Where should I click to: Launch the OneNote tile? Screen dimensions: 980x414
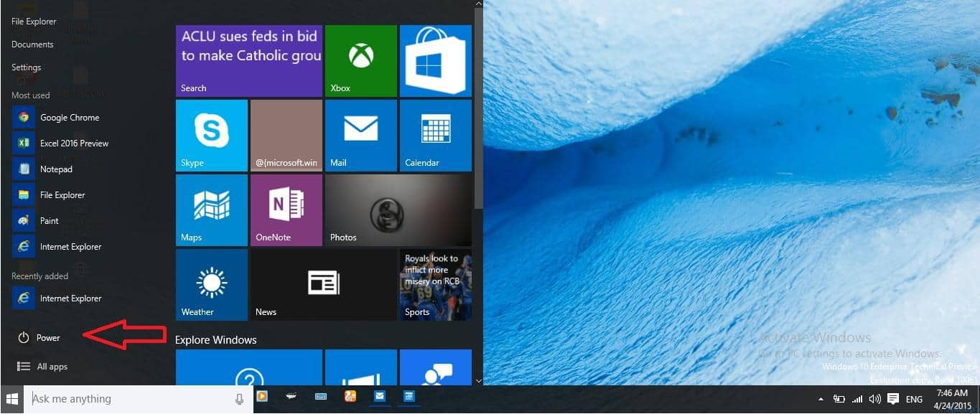pos(286,210)
